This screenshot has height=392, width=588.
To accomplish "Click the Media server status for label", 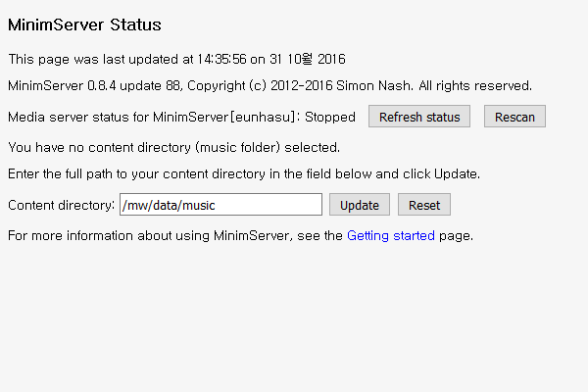I will coord(78,118).
